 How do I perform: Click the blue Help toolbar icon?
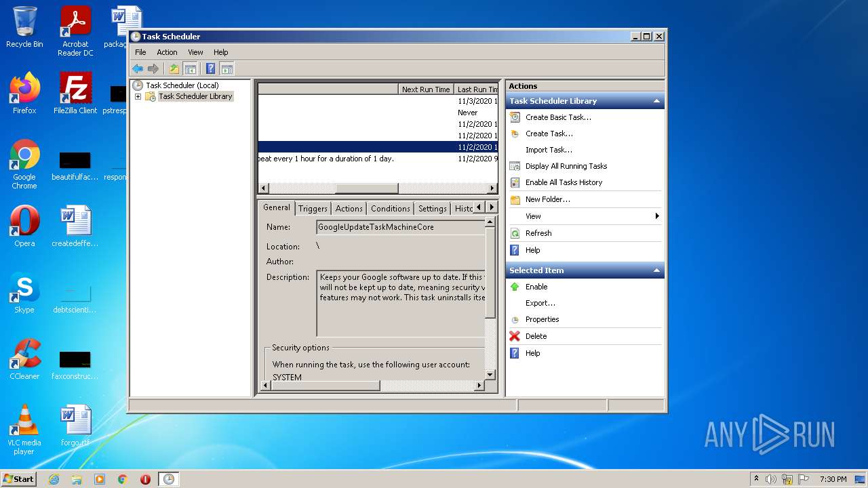point(211,68)
